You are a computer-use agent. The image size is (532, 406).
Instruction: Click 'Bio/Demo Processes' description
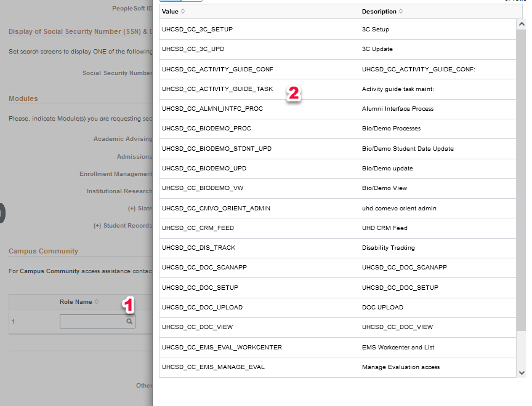(391, 128)
